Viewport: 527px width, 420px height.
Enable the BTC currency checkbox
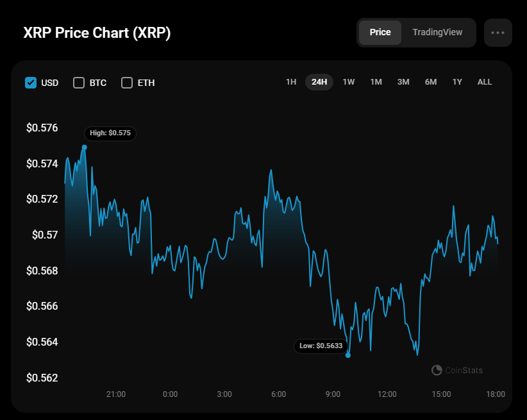coord(79,83)
